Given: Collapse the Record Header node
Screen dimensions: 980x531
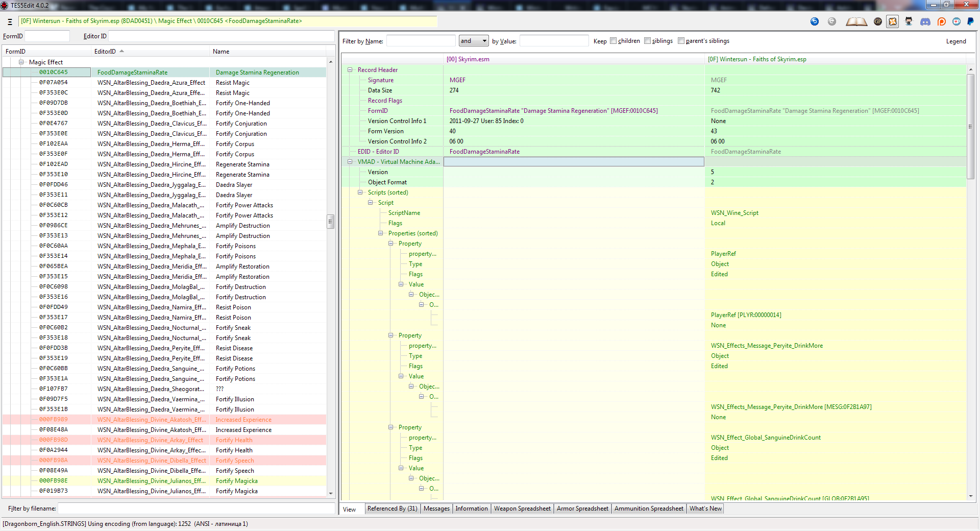Looking at the screenshot, I should 350,70.
